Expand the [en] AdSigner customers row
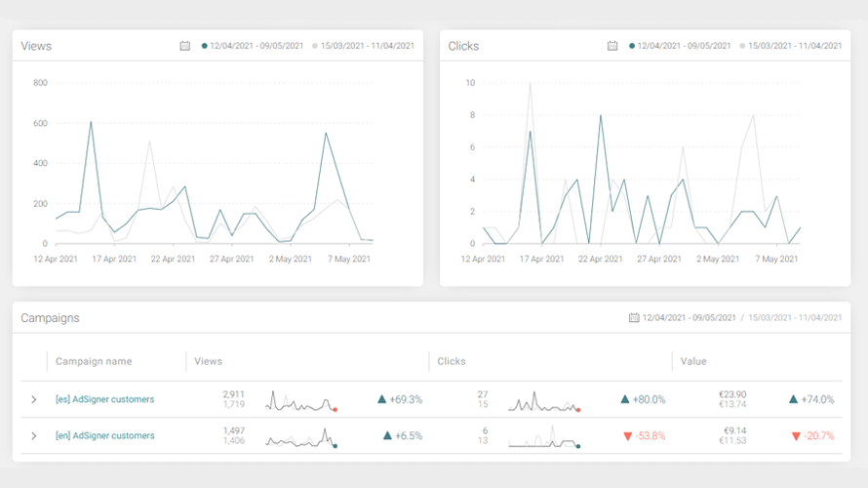868x488 pixels. click(x=34, y=436)
